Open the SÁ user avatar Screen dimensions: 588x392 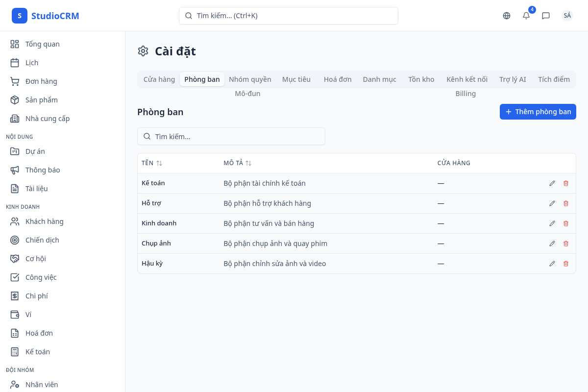click(567, 16)
